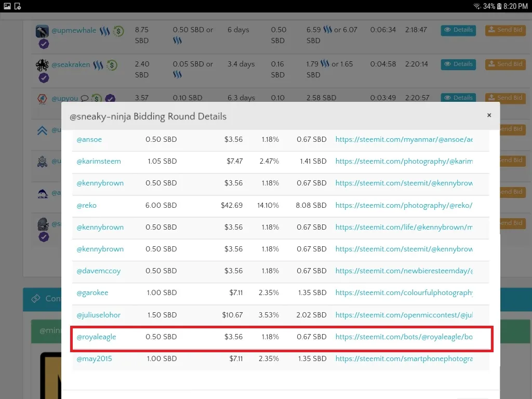Open @davemccoy user link
532x399 pixels.
pos(99,271)
